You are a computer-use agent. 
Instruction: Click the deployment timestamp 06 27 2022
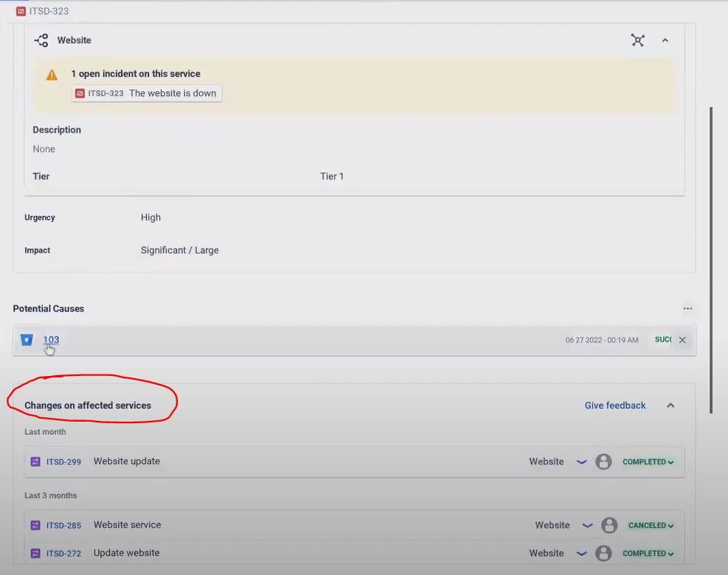[602, 340]
